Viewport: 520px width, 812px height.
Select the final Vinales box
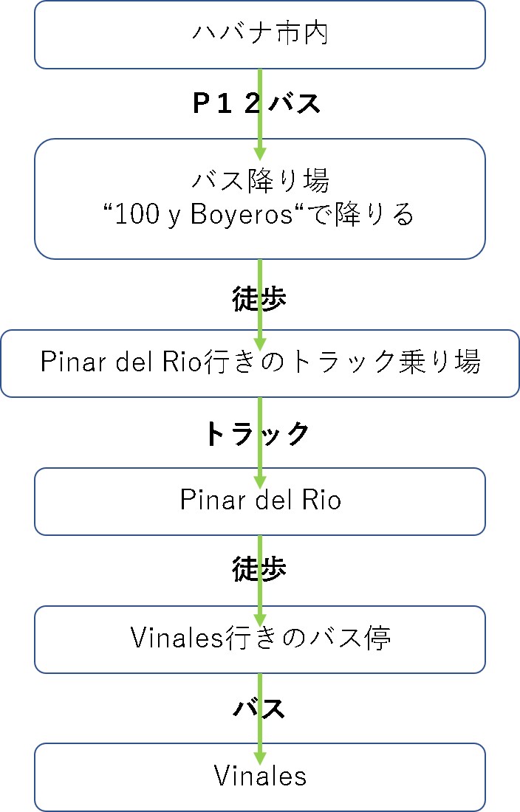(x=260, y=777)
